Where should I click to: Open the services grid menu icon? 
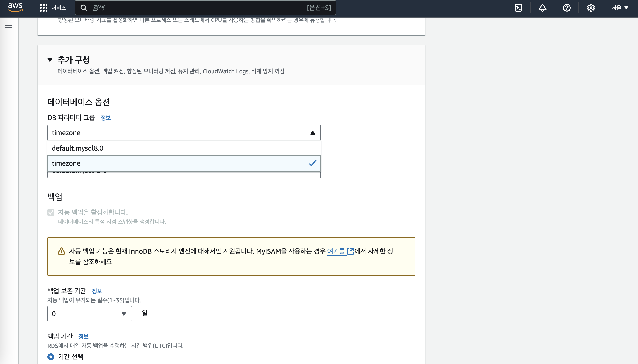(44, 8)
